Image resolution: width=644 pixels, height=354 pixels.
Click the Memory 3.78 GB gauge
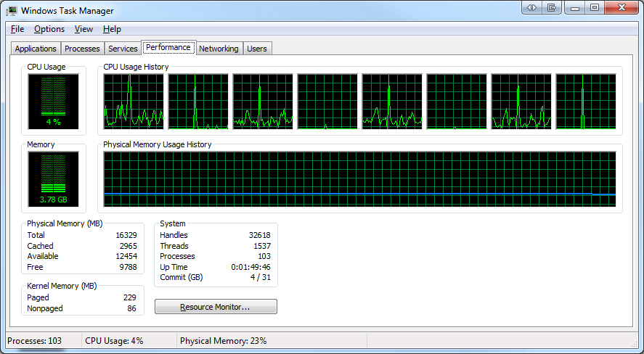[54, 179]
